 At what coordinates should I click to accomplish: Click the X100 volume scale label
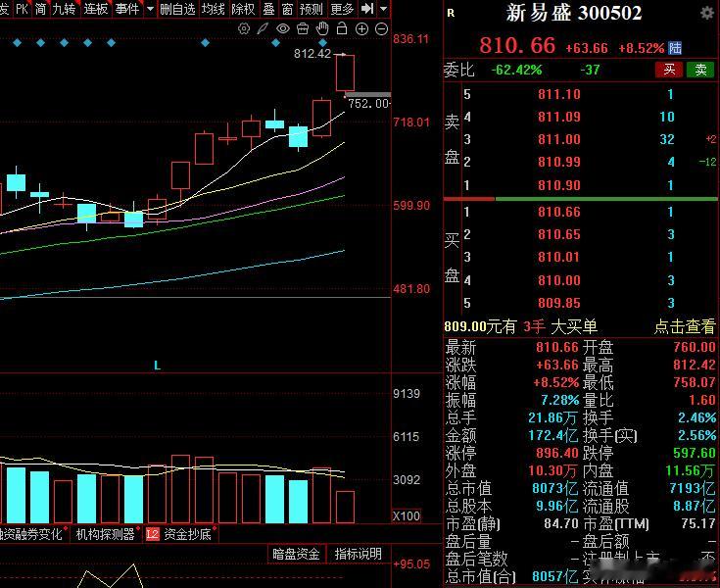pos(407,515)
